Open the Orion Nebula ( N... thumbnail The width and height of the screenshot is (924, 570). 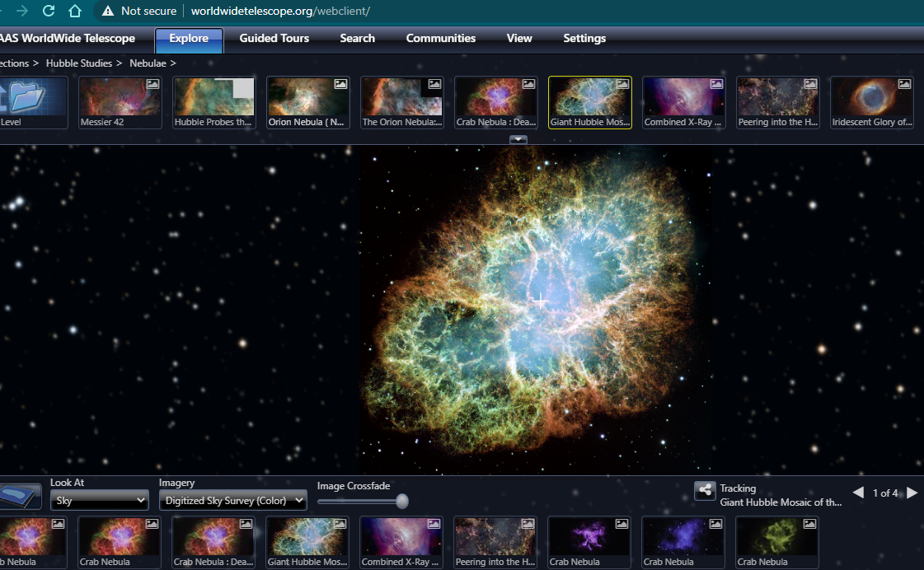point(307,102)
